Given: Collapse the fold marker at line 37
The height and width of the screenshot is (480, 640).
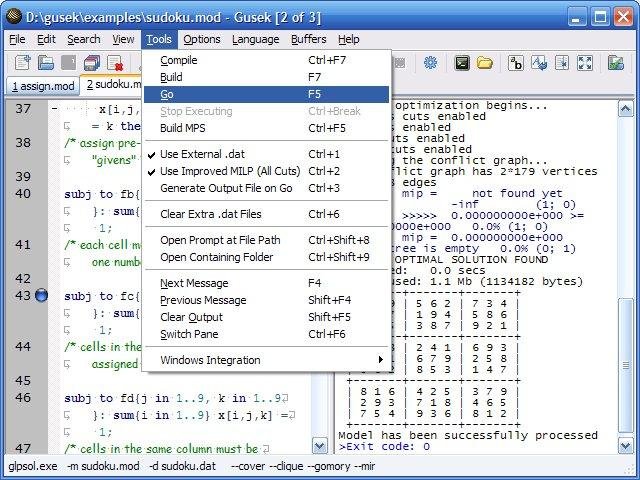Looking at the screenshot, I should pyautogui.click(x=55, y=109).
